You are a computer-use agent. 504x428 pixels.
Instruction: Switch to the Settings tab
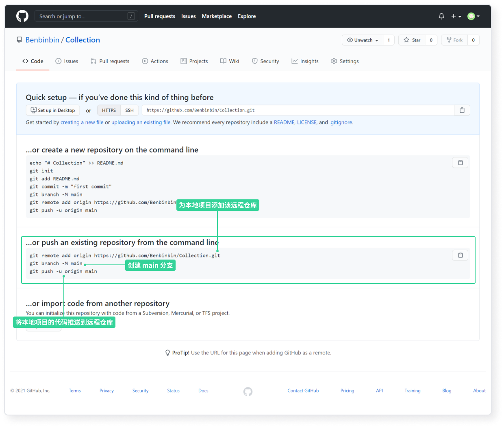(x=345, y=61)
